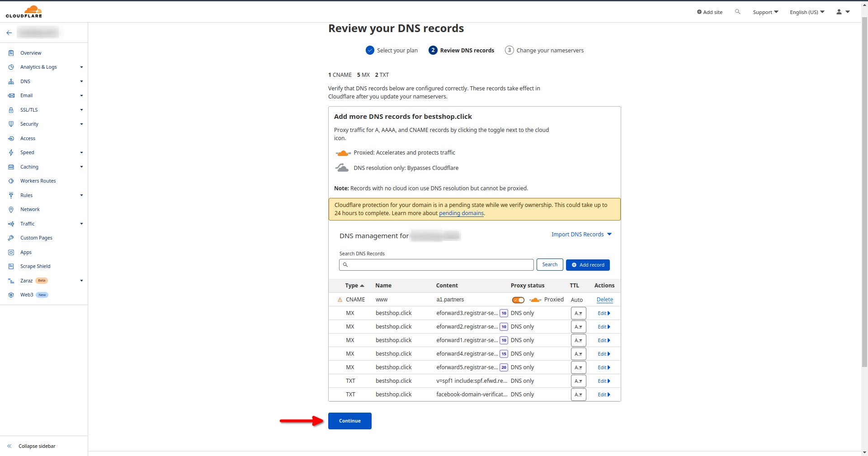Expand the SSL/TLS sidebar section
The image size is (868, 456).
tap(81, 110)
